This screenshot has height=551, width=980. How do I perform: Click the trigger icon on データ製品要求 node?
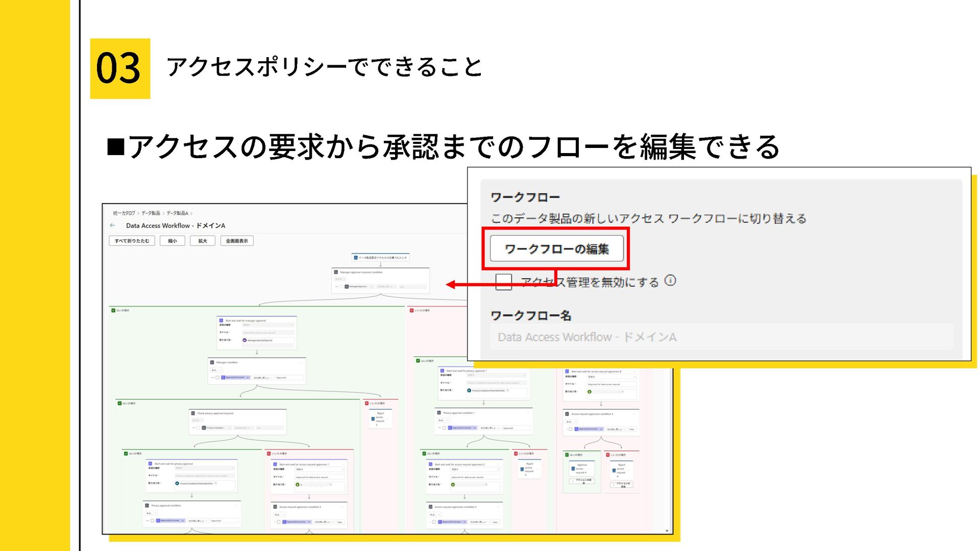[356, 258]
